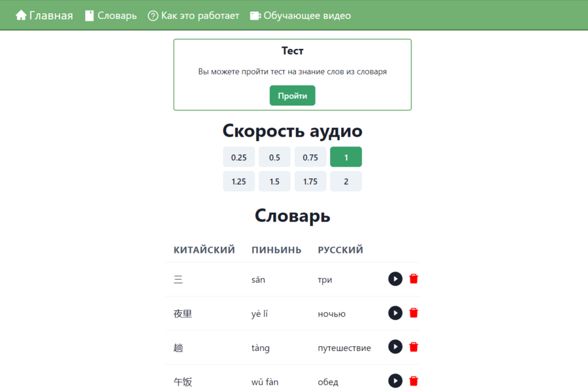This screenshot has width=588, height=392.
Task: Delete the 三 word entry
Action: click(x=414, y=279)
